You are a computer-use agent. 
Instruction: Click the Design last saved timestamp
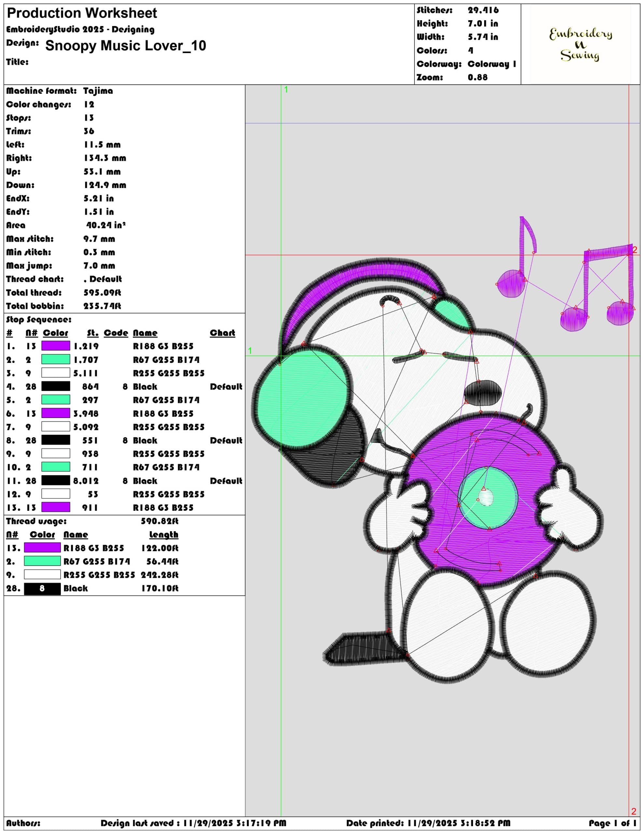[x=193, y=823]
